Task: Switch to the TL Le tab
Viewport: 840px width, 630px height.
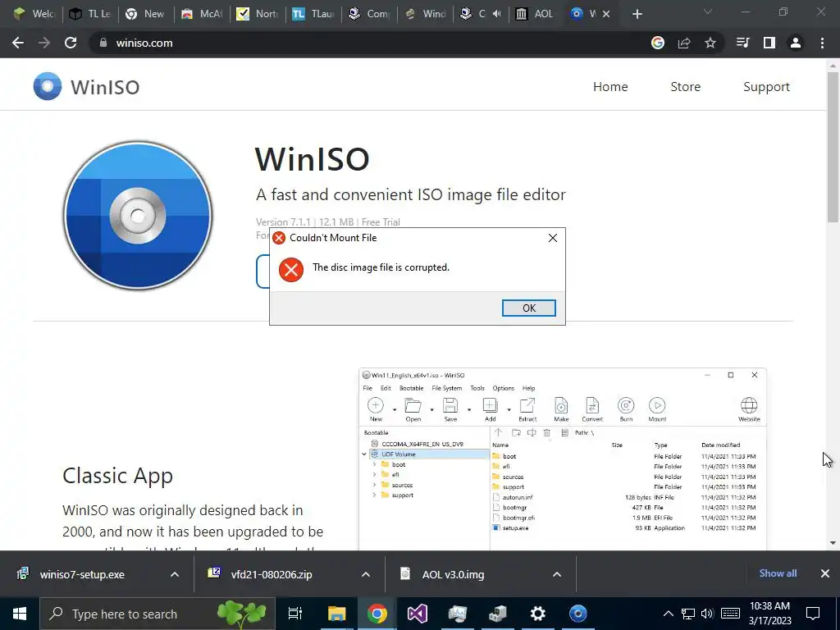Action: [90, 14]
